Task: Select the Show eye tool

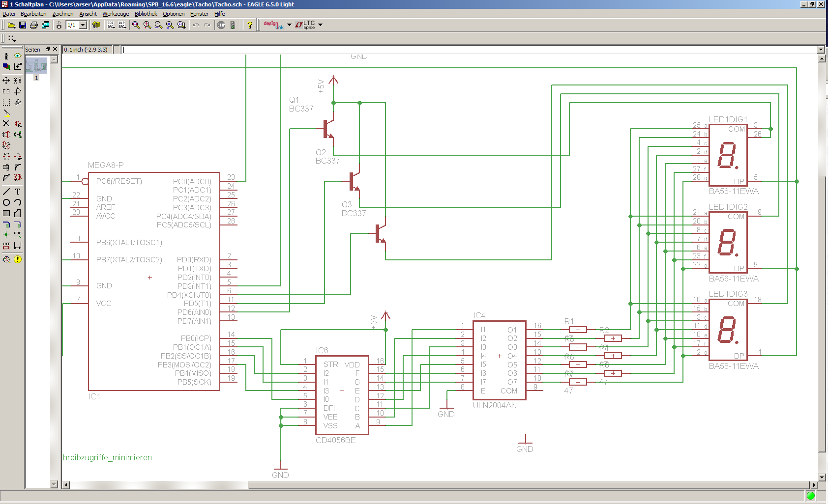Action: tap(18, 56)
